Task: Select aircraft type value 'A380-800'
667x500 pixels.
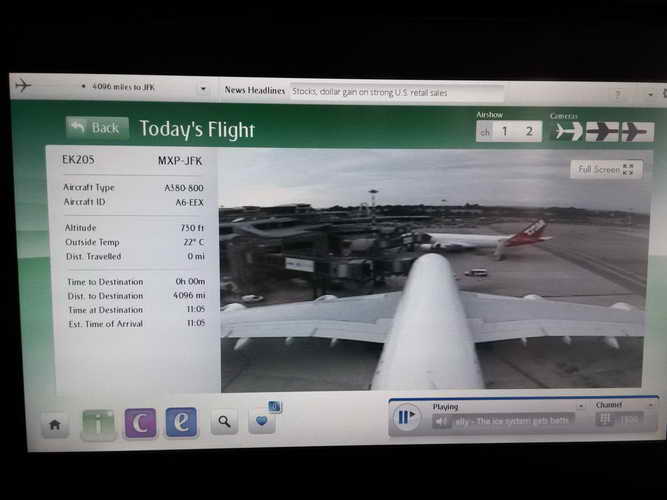Action: pos(184,188)
